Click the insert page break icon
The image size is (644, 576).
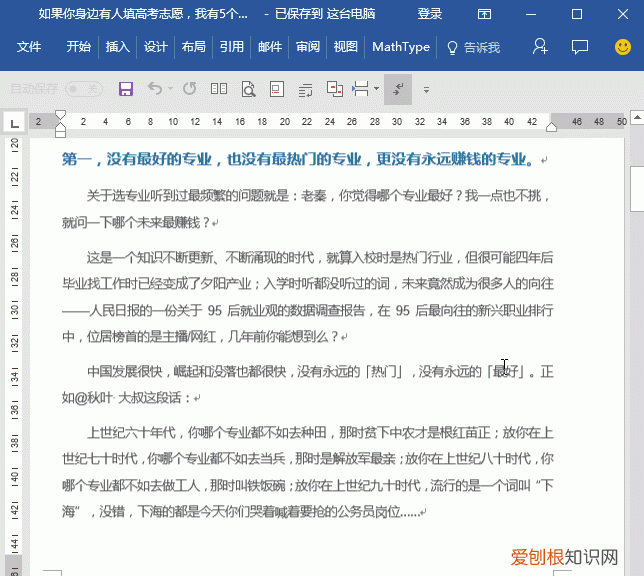click(x=361, y=89)
